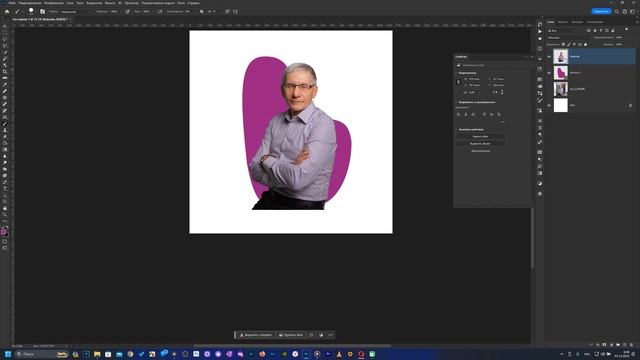Open the Фильтр menu

(110, 3)
